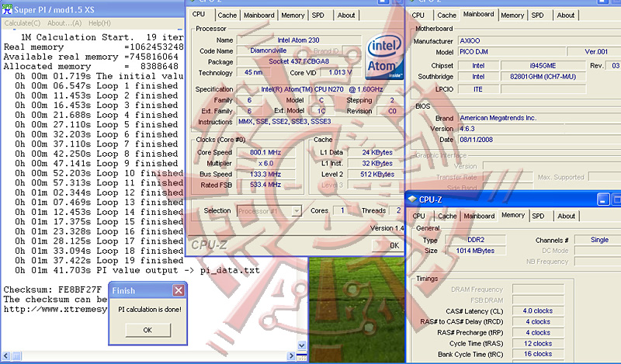This screenshot has width=621, height=364.
Task: Open the About...(A) menu in Super PI
Action: [x=64, y=23]
